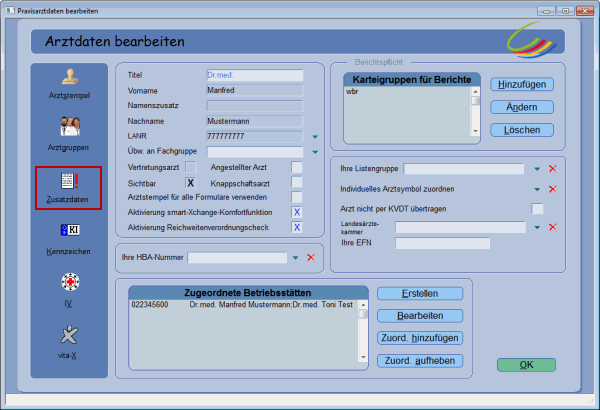Toggle Knappschaftsarzt checkbox

(297, 182)
